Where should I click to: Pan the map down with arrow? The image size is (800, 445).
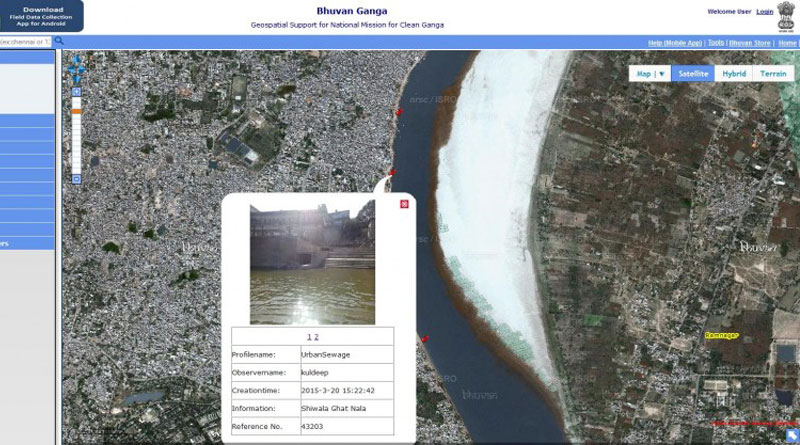pos(77,78)
